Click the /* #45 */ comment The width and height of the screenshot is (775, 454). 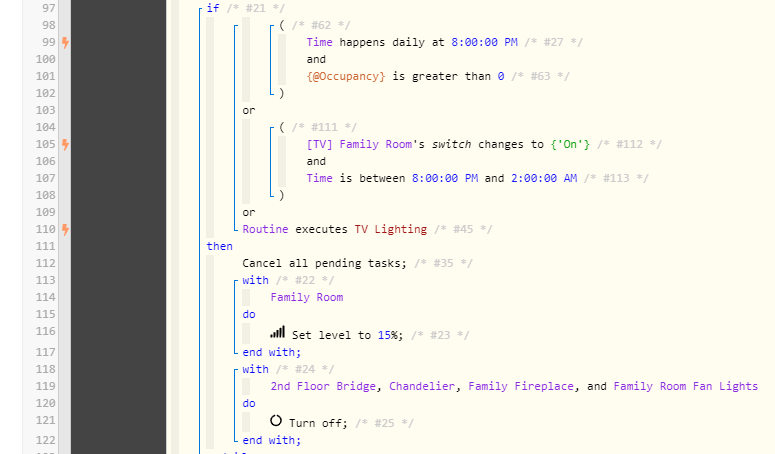click(x=463, y=229)
